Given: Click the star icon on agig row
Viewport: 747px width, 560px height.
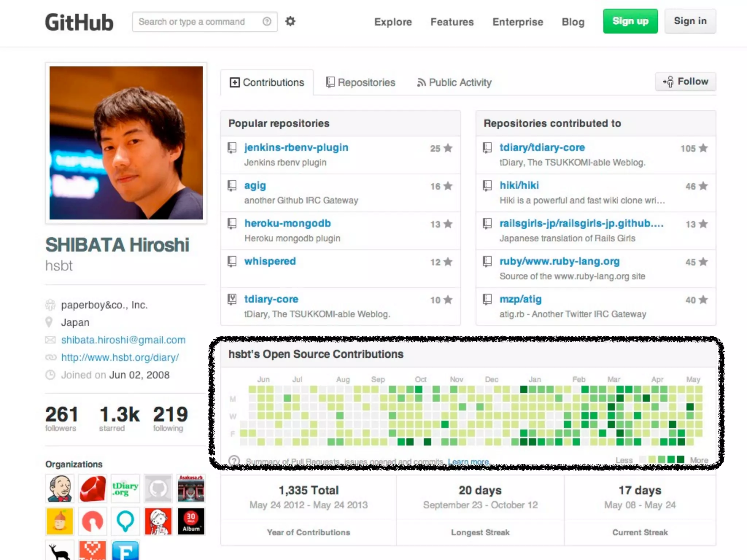Looking at the screenshot, I should (x=448, y=186).
